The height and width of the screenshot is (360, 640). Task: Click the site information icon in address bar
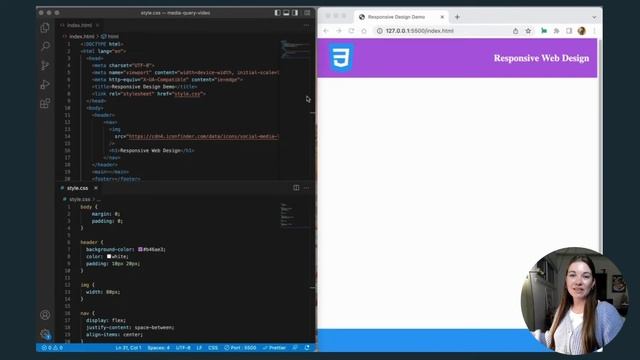click(x=380, y=31)
